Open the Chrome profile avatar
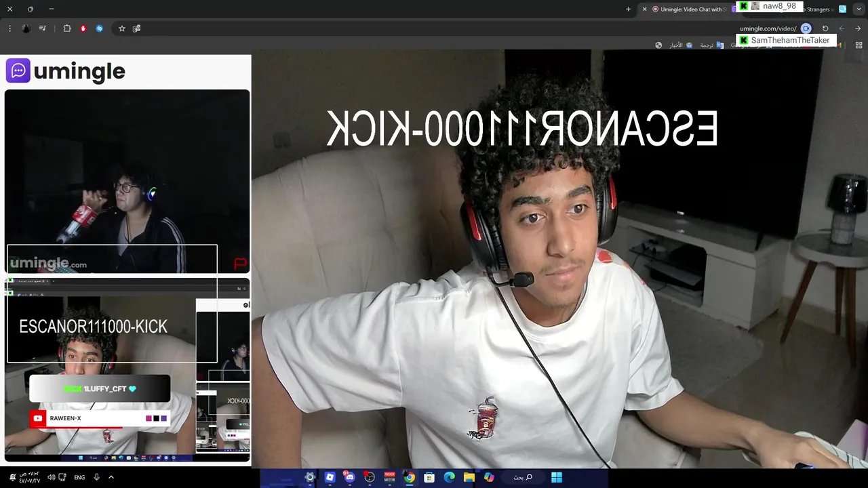This screenshot has width=868, height=488. pos(26,28)
